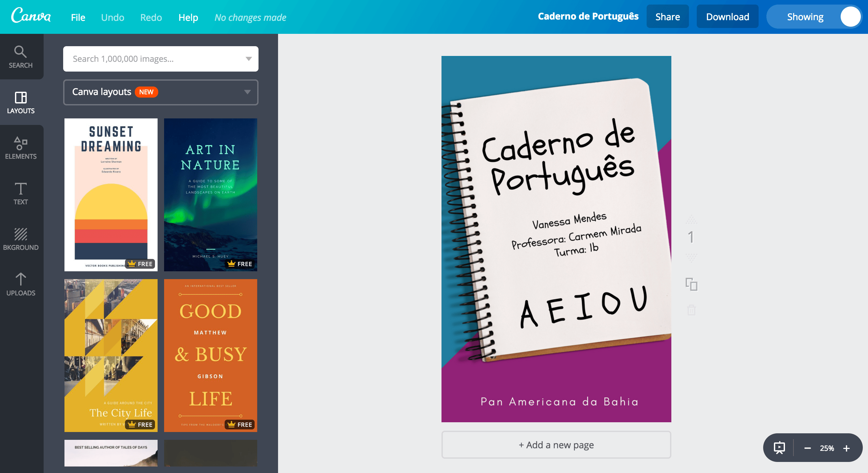868x473 pixels.
Task: Open the File menu
Action: pyautogui.click(x=77, y=17)
